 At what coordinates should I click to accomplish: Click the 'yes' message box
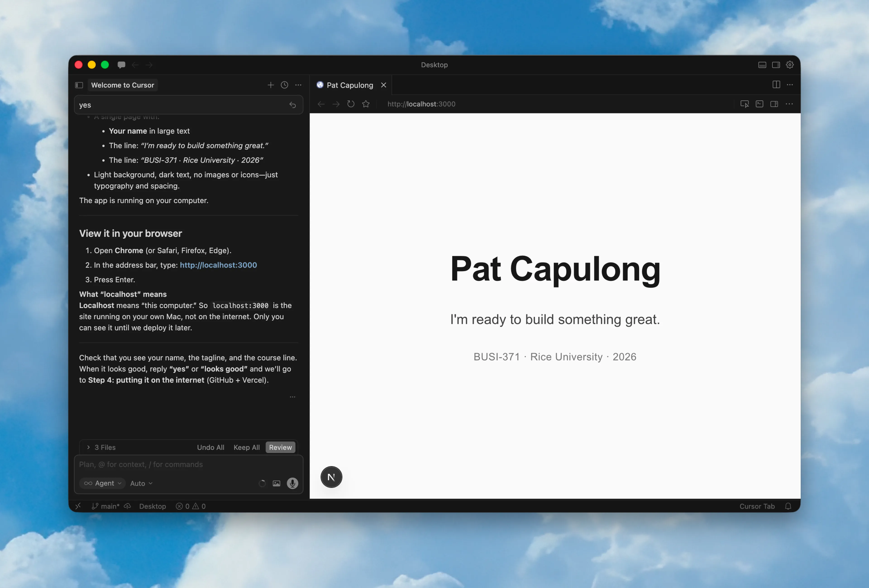click(189, 105)
